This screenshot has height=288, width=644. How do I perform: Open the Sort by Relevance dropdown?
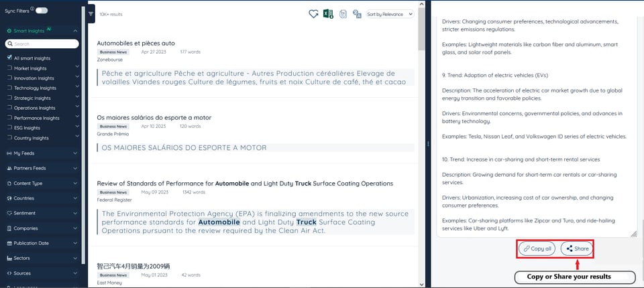tap(390, 14)
